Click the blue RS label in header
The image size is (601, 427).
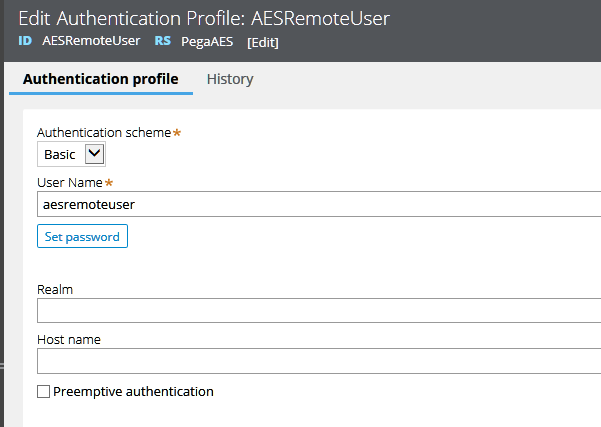click(163, 41)
